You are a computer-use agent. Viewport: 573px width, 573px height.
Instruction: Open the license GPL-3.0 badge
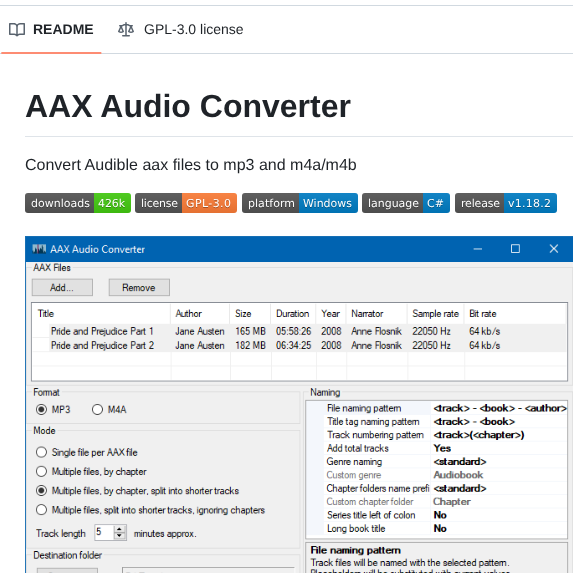tap(186, 203)
